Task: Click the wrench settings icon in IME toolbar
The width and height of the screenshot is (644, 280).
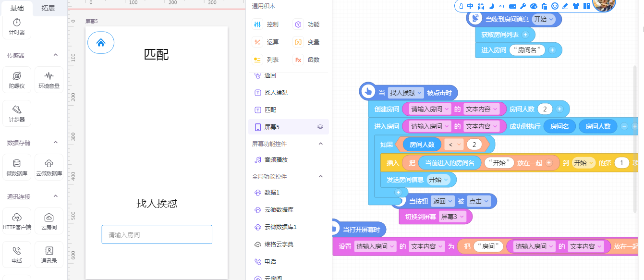Action: pos(523,6)
